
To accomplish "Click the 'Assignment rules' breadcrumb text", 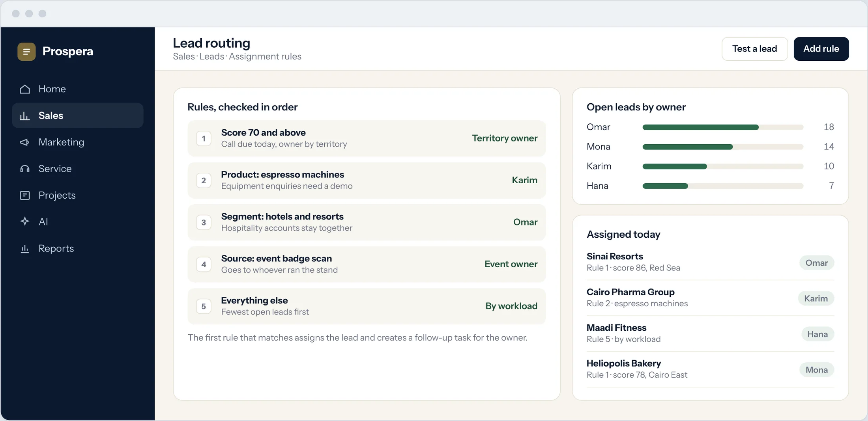I will point(265,56).
